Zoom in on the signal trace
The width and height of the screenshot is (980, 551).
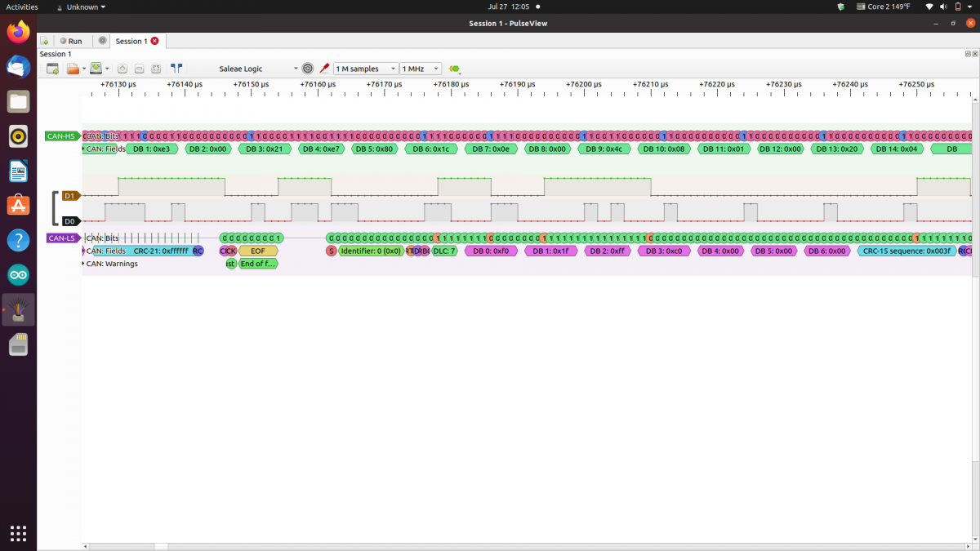click(122, 69)
